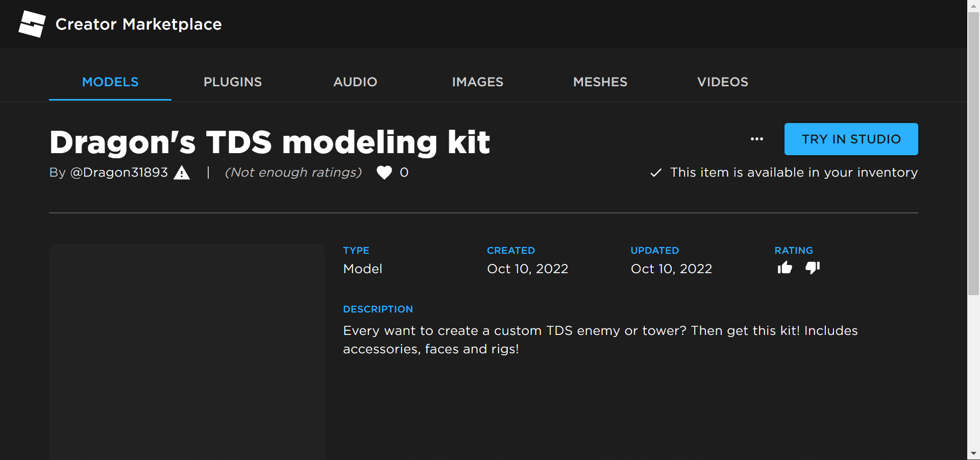
Task: Click the inventory checkmark icon
Action: coord(656,173)
